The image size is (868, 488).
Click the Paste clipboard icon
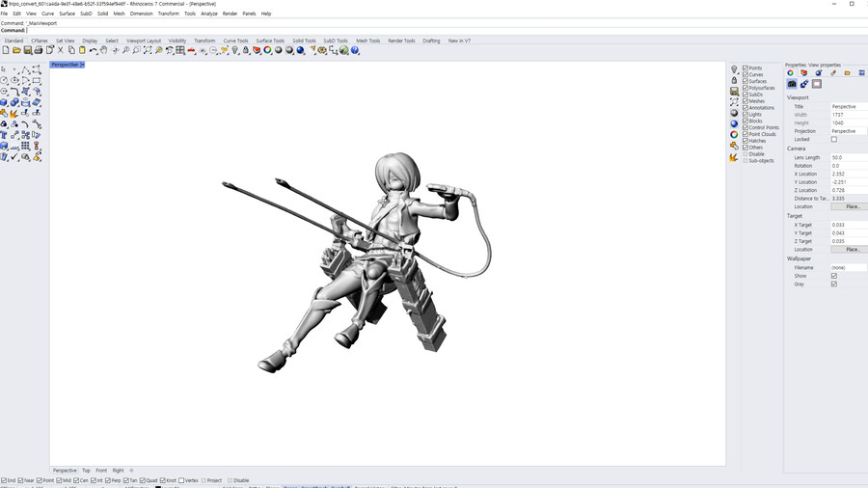tap(82, 50)
